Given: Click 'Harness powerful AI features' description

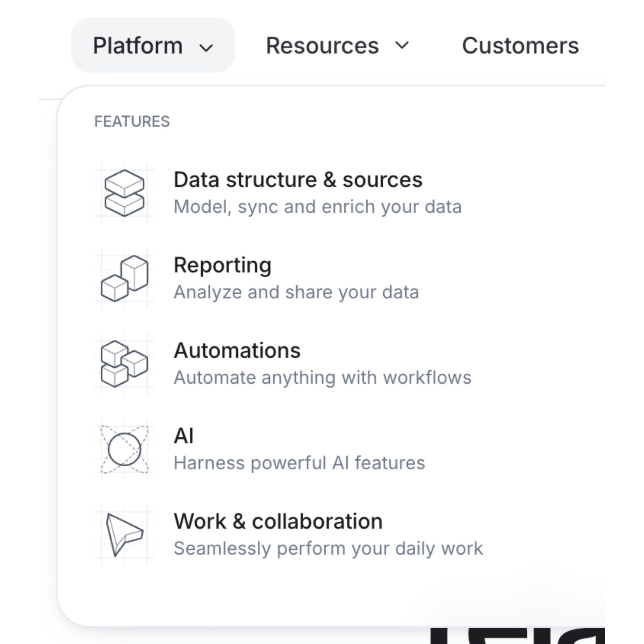Looking at the screenshot, I should pos(299,463).
